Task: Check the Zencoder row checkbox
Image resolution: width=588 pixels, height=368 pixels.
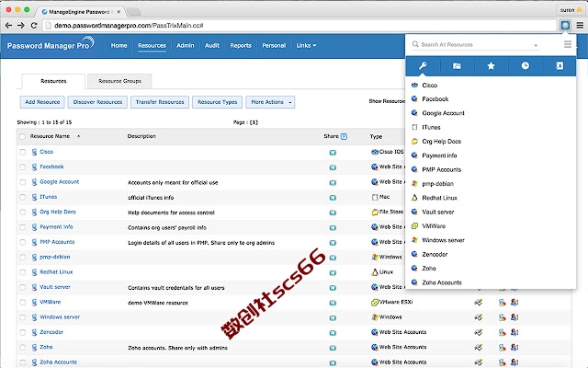Action: (x=22, y=332)
